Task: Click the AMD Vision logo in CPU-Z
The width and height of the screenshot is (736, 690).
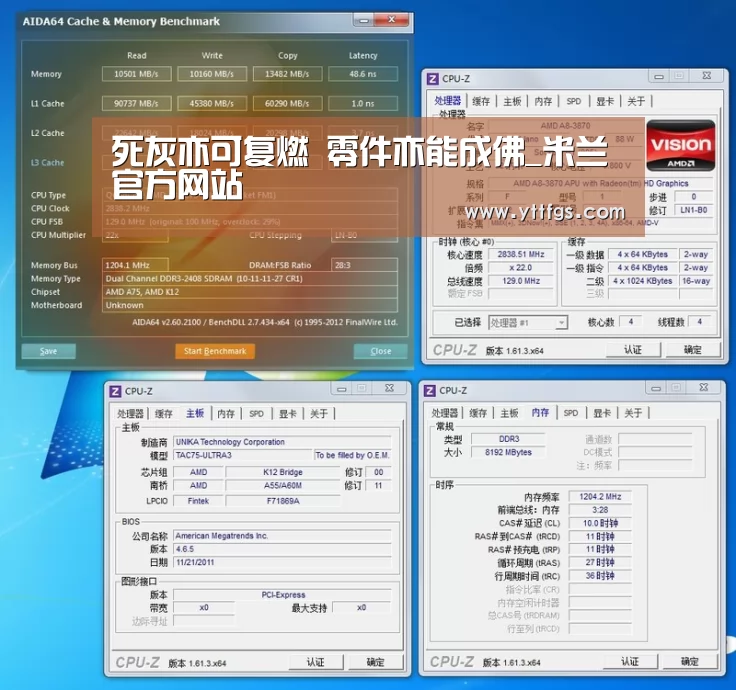Action: (x=681, y=145)
